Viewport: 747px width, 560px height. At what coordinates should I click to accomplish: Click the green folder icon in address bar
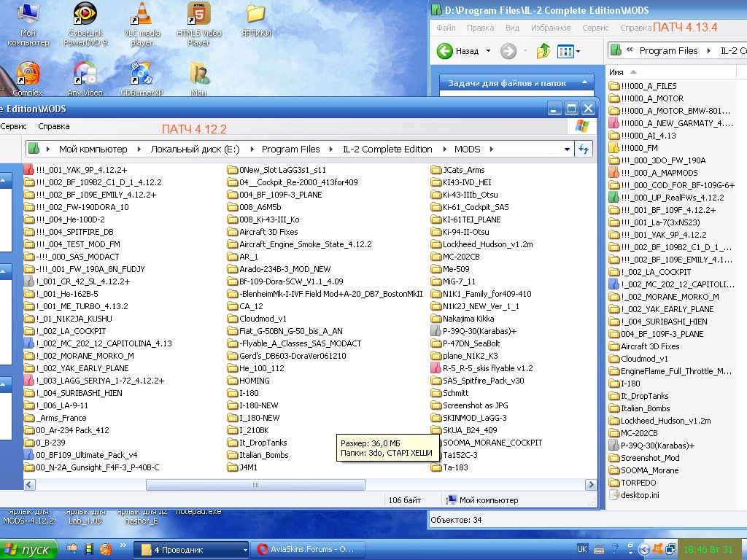point(34,149)
